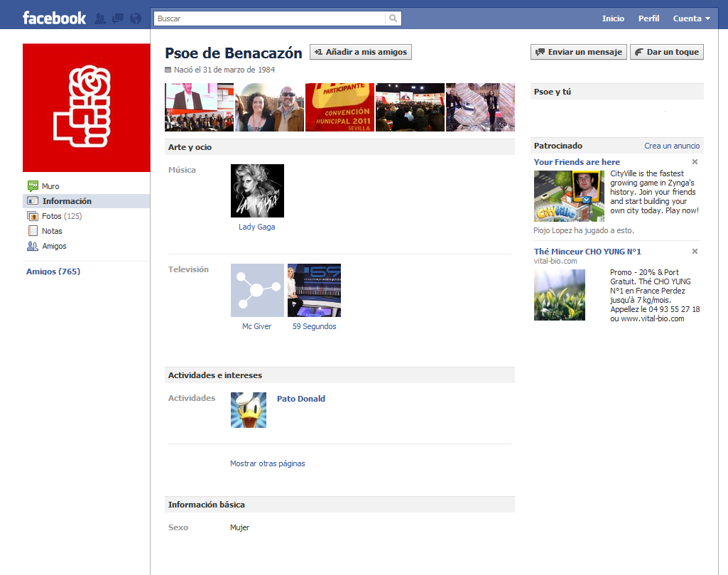Image resolution: width=728 pixels, height=575 pixels.
Task: Open the last photo in profile strip
Action: [480, 107]
